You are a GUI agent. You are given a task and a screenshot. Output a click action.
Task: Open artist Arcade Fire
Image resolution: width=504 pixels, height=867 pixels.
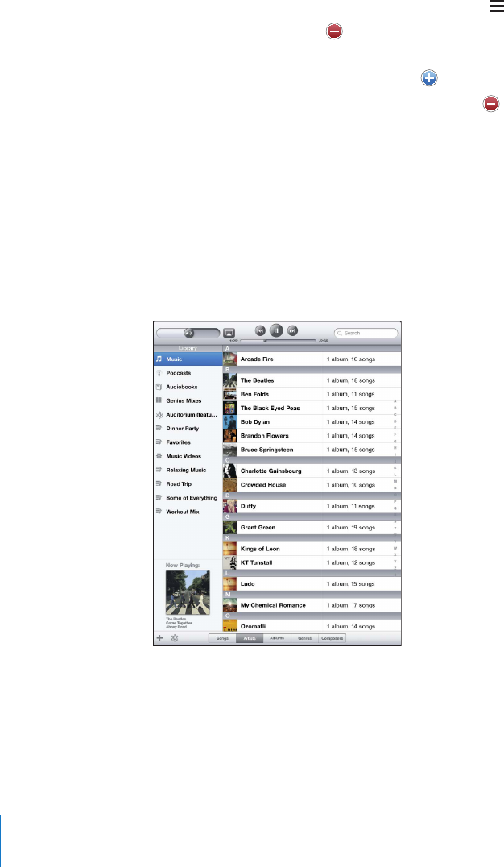click(312, 359)
